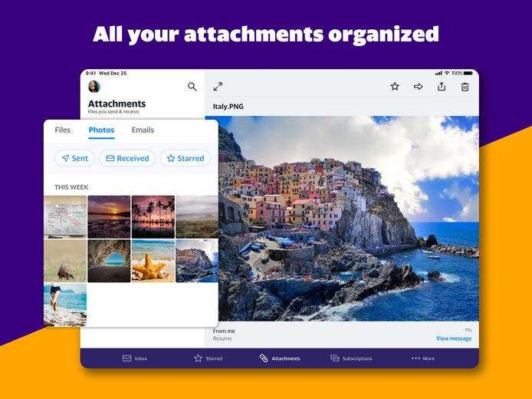Click the Italy.PNG file name

pos(228,107)
